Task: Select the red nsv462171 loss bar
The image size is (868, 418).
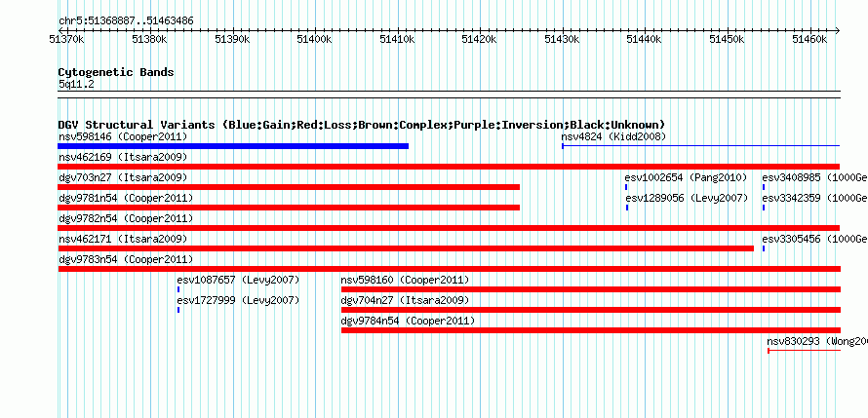Action: [x=406, y=248]
